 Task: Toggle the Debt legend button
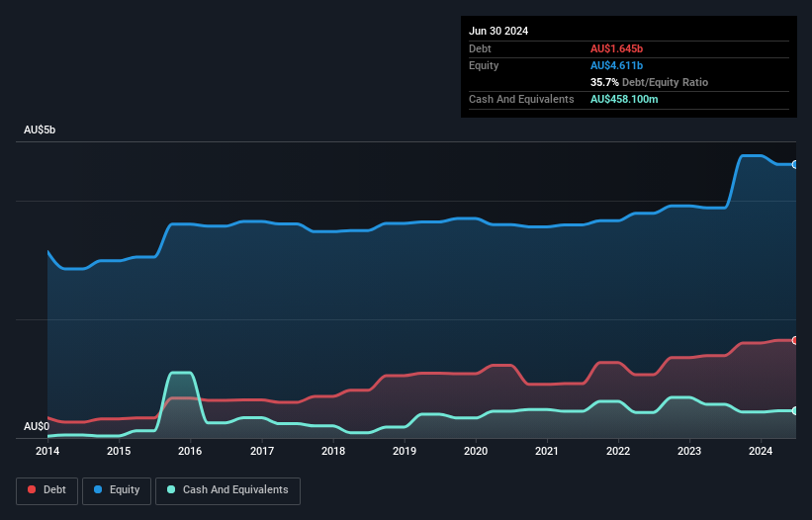[x=45, y=490]
